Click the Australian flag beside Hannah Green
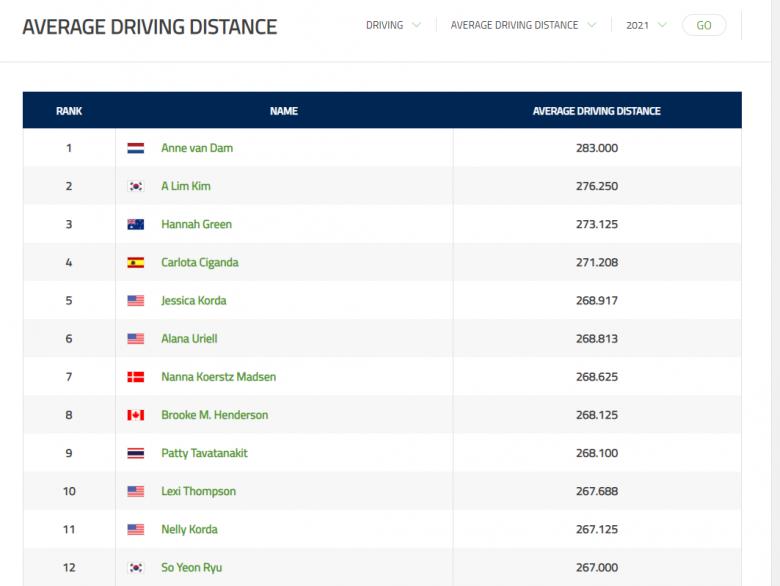The width and height of the screenshot is (780, 586). (136, 224)
